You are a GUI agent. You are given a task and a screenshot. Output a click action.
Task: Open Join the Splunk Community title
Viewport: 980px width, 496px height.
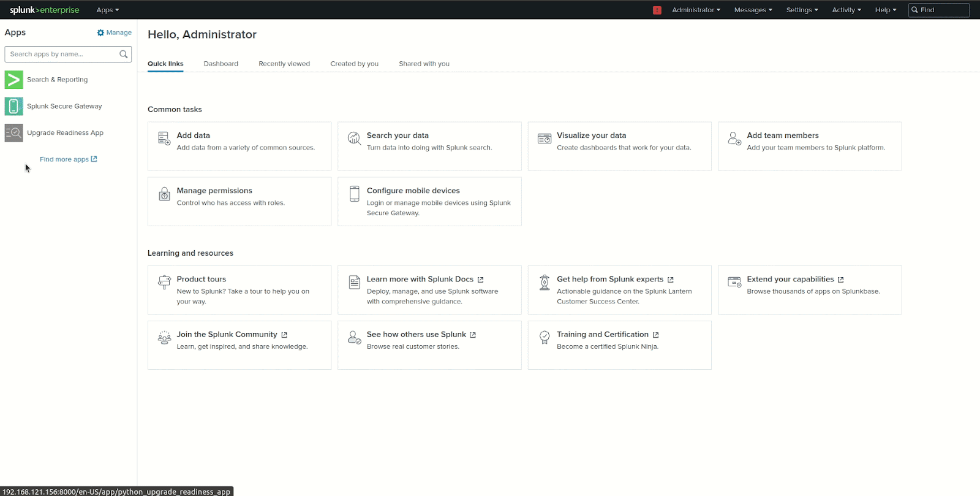tap(227, 334)
